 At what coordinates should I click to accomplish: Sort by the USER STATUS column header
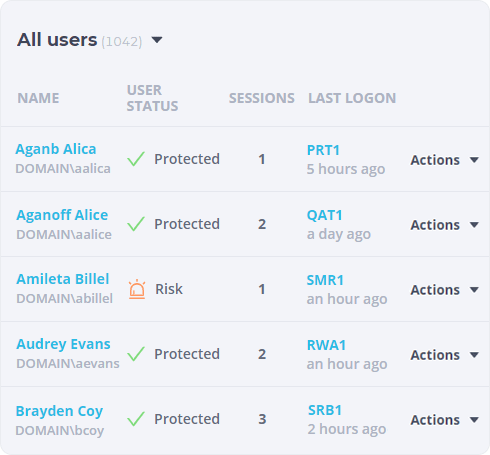click(x=152, y=98)
